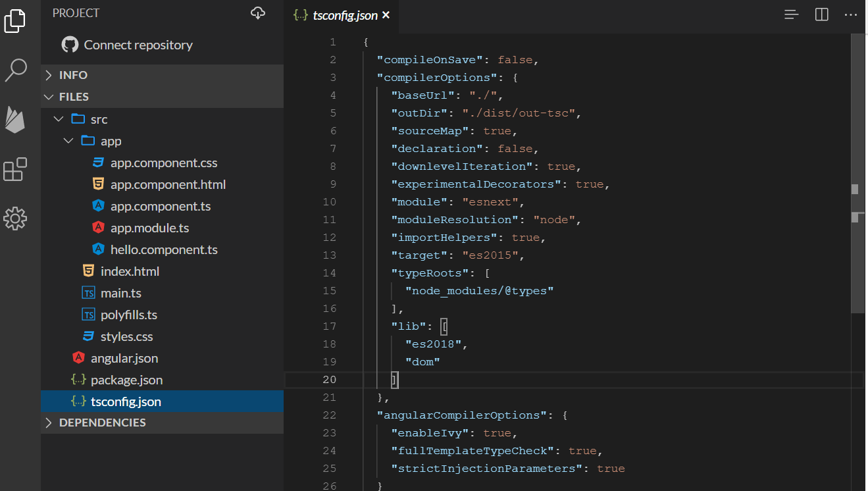The height and width of the screenshot is (491, 868).
Task: Collapse the app folder
Action: (x=111, y=141)
